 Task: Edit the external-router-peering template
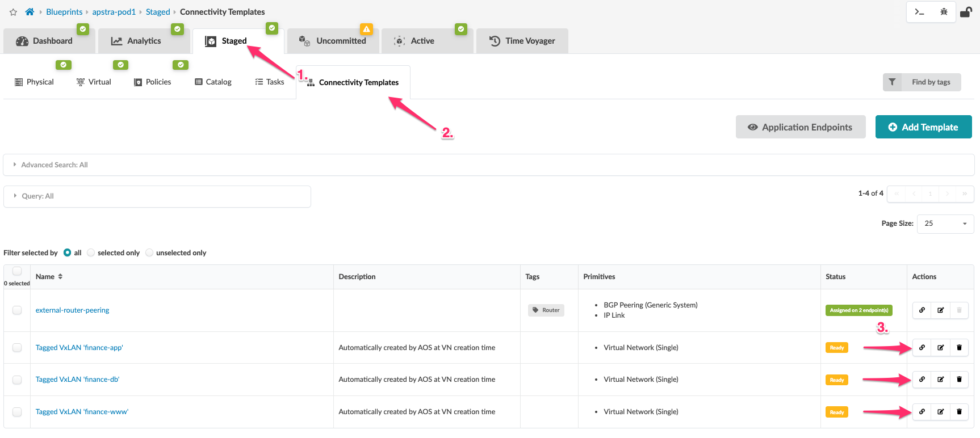pos(940,310)
